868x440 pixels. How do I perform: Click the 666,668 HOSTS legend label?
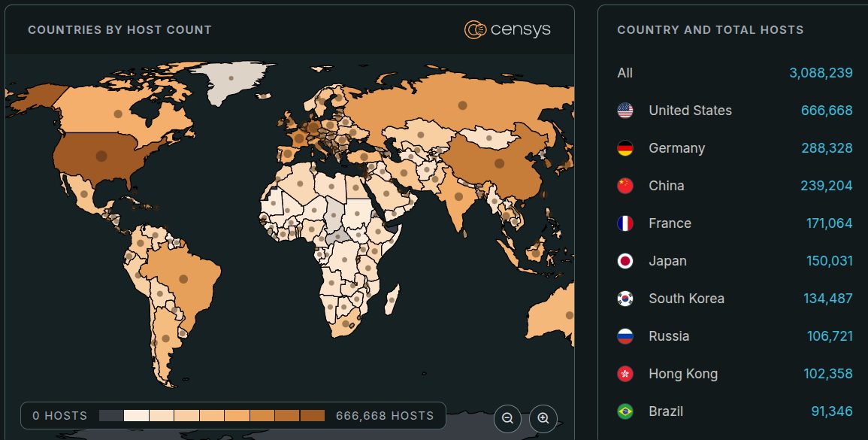(x=385, y=416)
